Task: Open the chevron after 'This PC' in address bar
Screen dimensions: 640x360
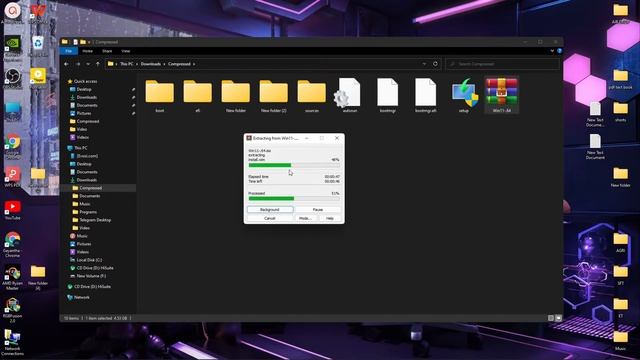Action: (137, 64)
